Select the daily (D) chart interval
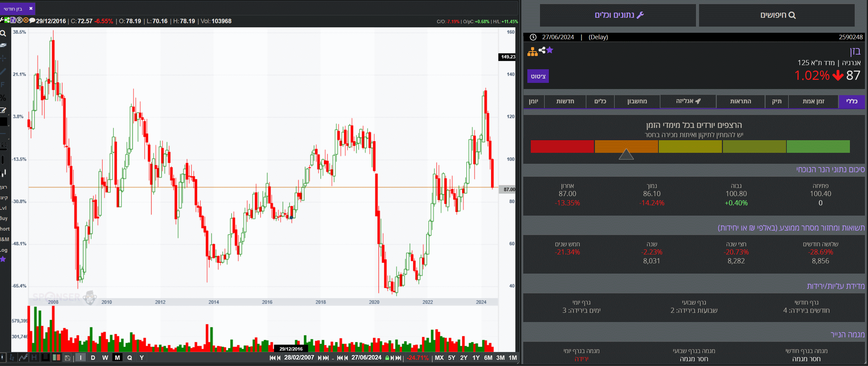868x366 pixels. (x=93, y=357)
